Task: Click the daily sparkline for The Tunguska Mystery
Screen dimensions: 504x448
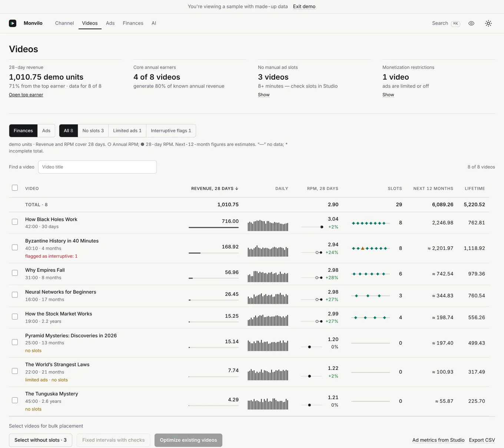Action: pyautogui.click(x=268, y=404)
